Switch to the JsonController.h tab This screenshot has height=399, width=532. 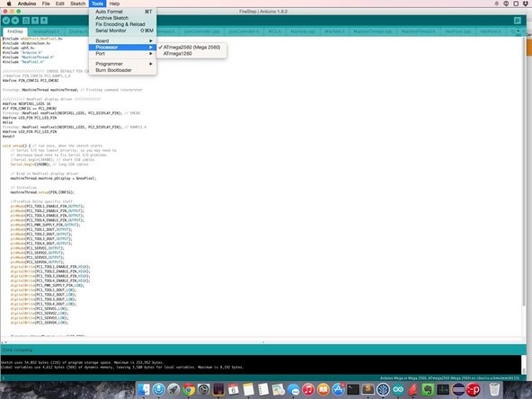[x=244, y=31]
